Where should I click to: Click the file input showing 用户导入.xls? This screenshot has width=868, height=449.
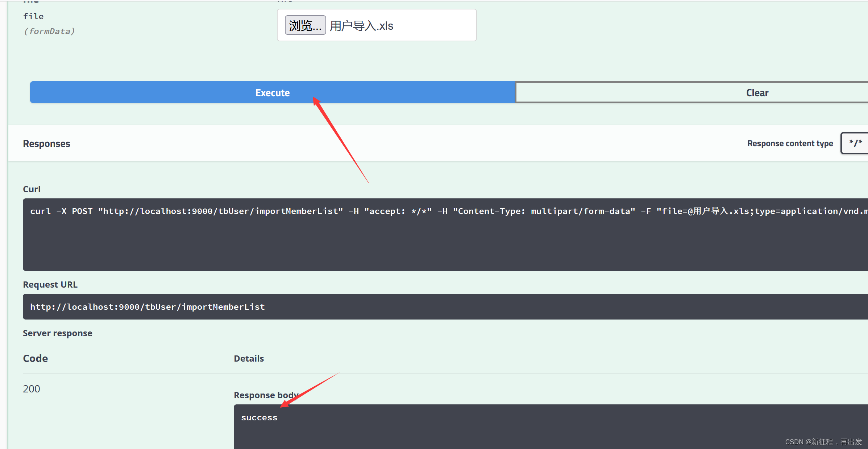point(377,25)
